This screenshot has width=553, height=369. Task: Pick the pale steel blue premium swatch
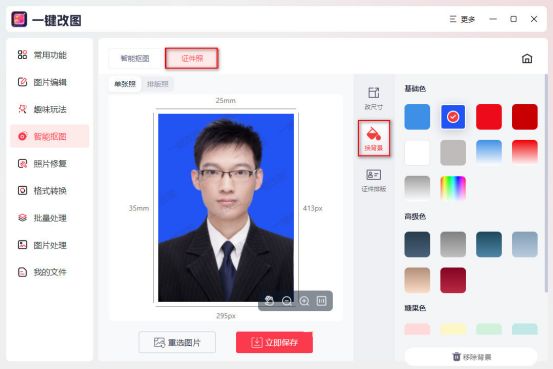point(525,244)
